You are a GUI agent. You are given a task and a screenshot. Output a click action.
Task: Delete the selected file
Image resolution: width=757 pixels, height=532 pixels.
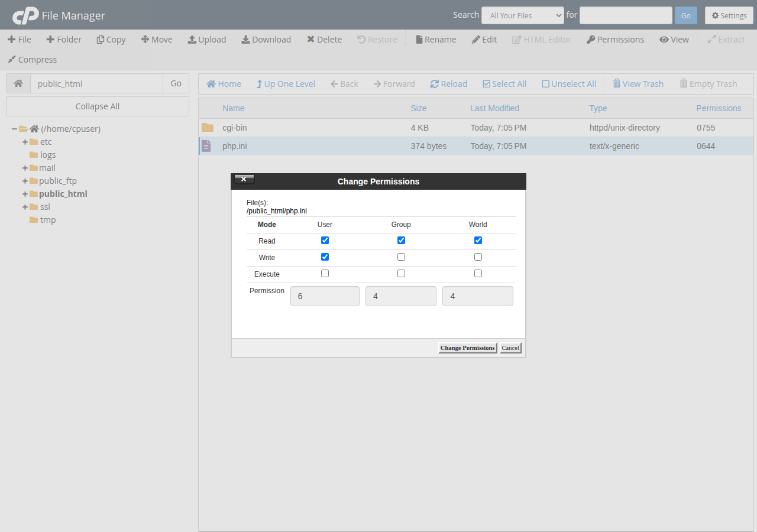click(324, 40)
